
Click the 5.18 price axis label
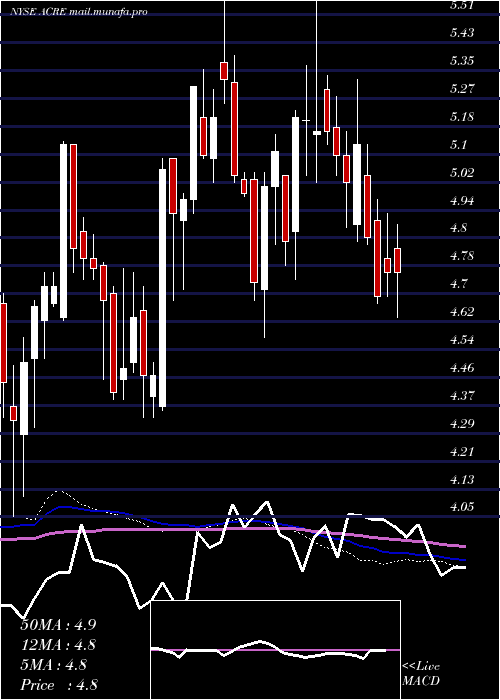pyautogui.click(x=462, y=117)
